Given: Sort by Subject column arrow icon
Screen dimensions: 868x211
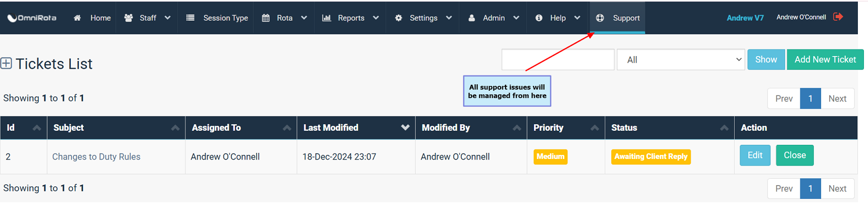Looking at the screenshot, I should [x=175, y=128].
